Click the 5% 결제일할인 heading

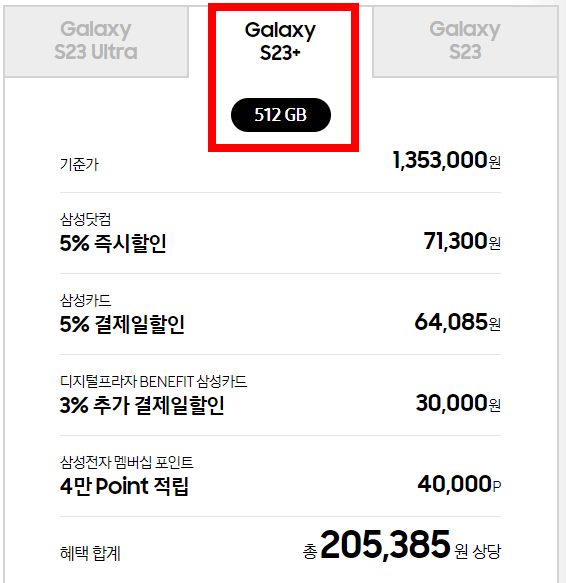click(x=122, y=324)
